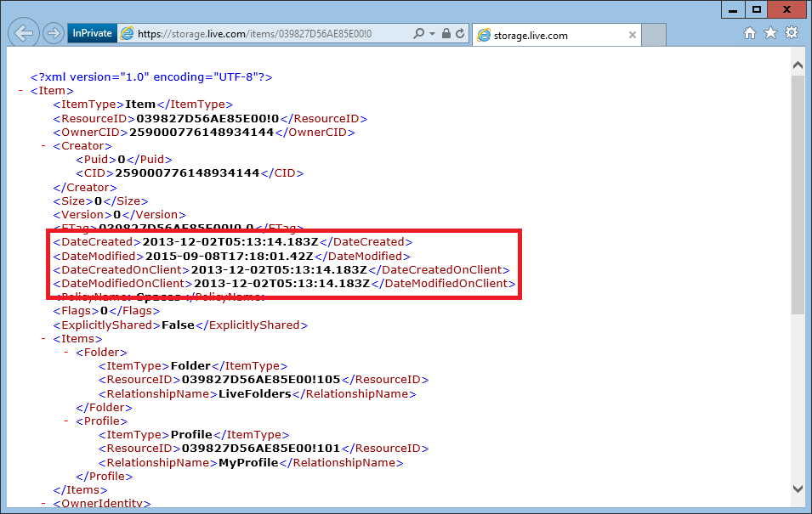Close the storage.live.com tab

[633, 35]
